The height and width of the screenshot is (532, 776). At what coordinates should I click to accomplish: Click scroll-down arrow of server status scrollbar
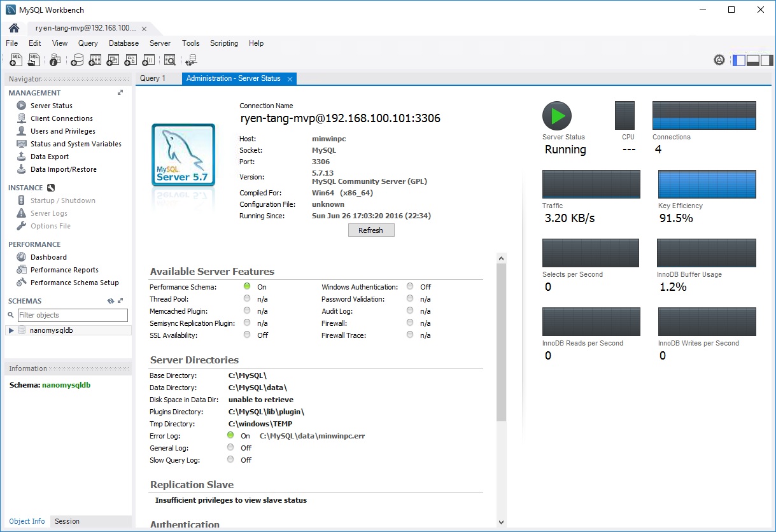[502, 522]
